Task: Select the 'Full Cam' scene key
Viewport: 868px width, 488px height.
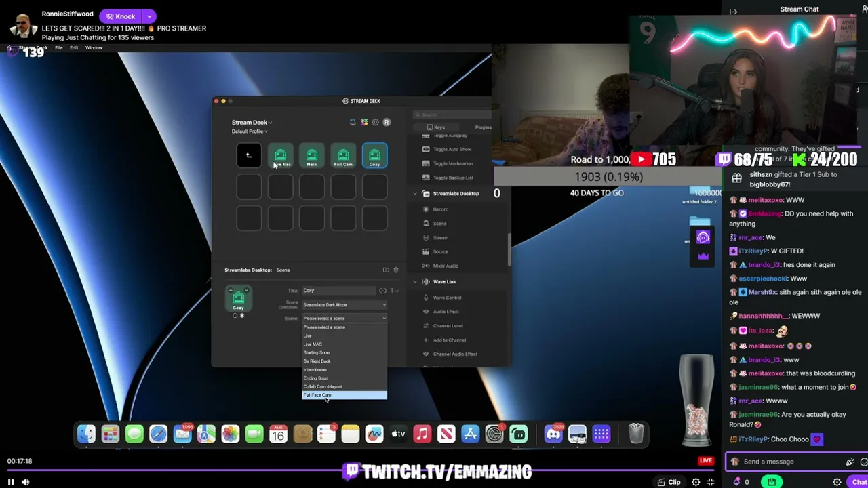Action: [343, 156]
